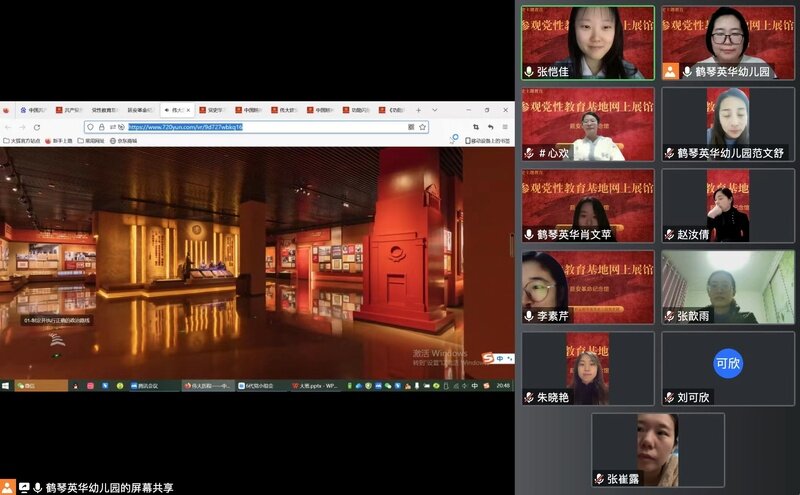Viewport: 800px width, 495px height.
Task: Open the Firefox hamburger menu
Action: 505,127
